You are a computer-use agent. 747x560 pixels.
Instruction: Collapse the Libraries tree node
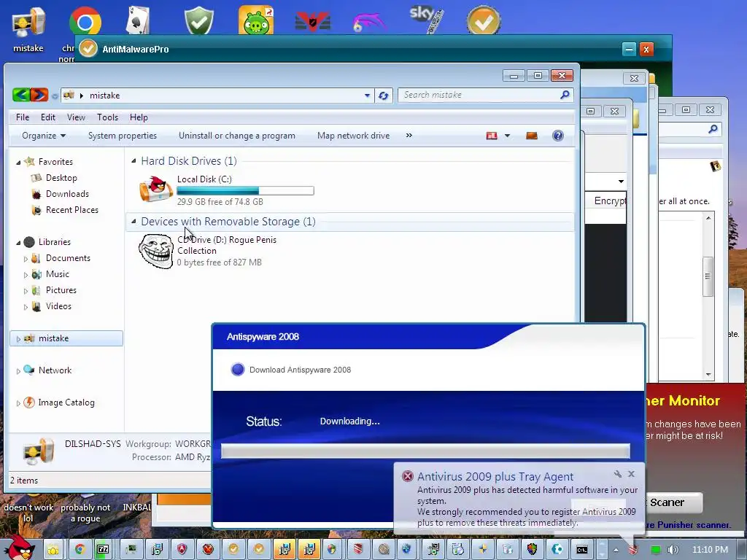point(18,243)
